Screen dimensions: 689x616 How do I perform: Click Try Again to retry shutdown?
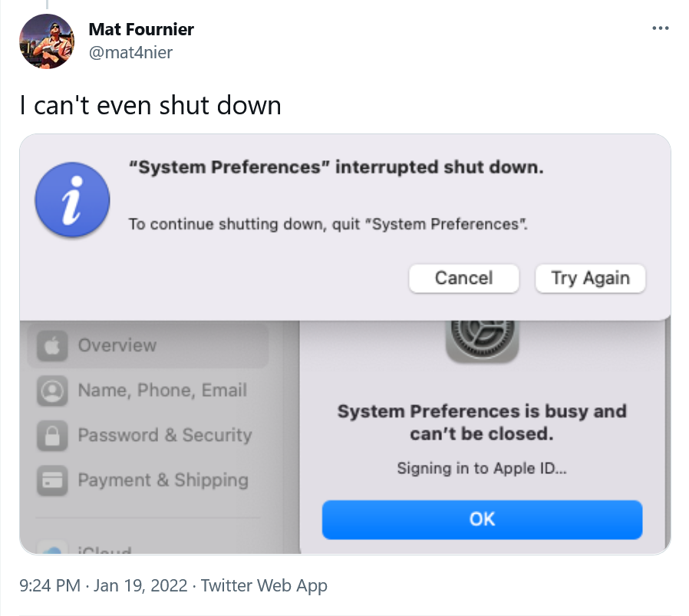click(x=591, y=278)
